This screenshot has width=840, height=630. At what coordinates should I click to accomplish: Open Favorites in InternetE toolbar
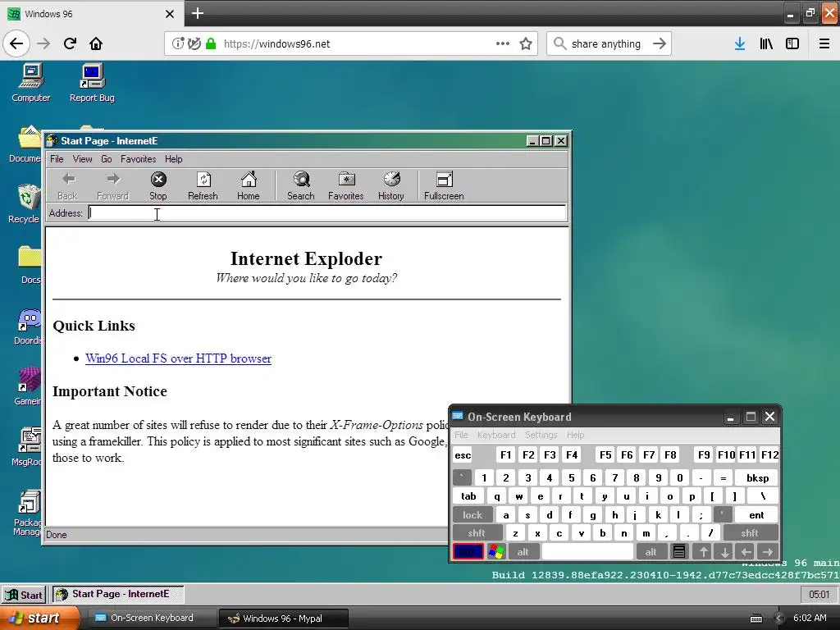(346, 186)
